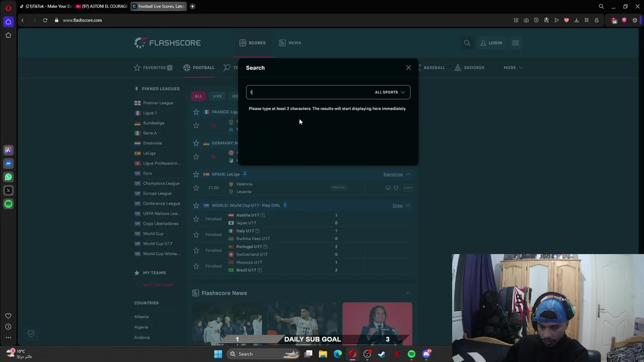Collapse the Flashscore News section
Screen dimensions: 644x362
[408, 293]
